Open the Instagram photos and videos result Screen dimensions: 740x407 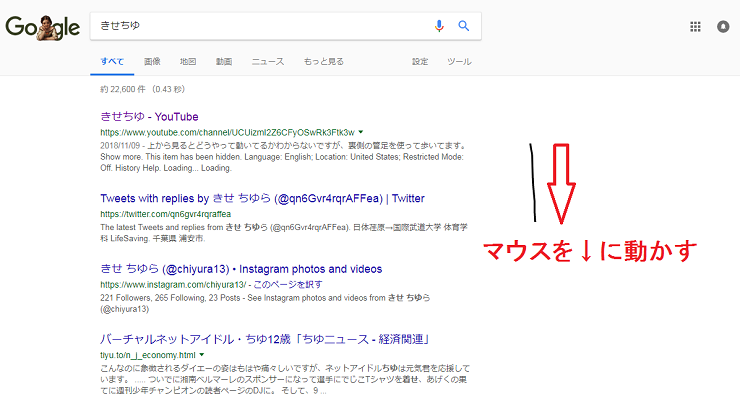(241, 269)
